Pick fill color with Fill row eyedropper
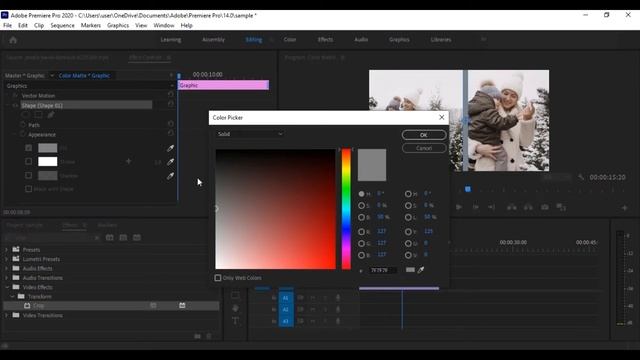The height and width of the screenshot is (360, 640). [171, 148]
